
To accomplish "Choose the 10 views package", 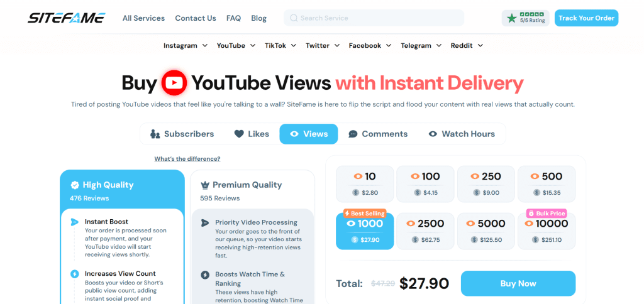I will tap(365, 184).
